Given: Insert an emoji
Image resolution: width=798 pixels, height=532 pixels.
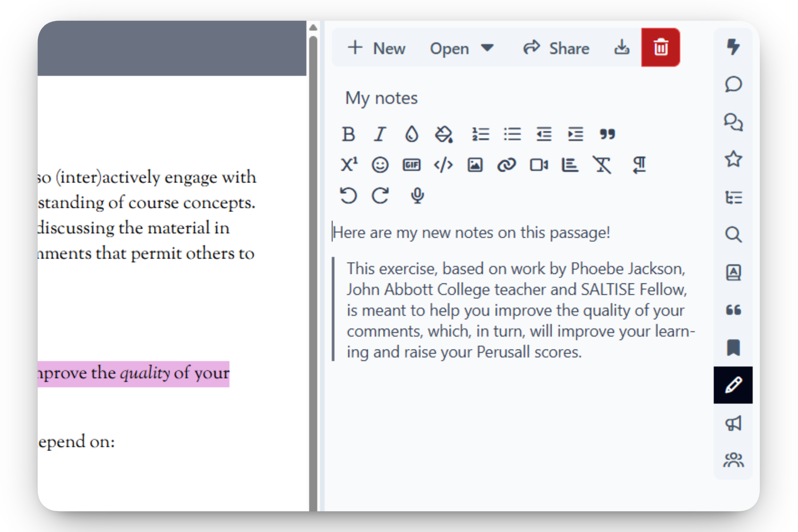Looking at the screenshot, I should [x=380, y=165].
